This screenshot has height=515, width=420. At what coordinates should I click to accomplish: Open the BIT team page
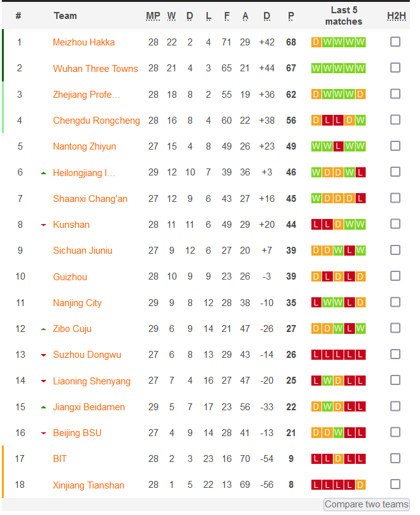coord(60,459)
